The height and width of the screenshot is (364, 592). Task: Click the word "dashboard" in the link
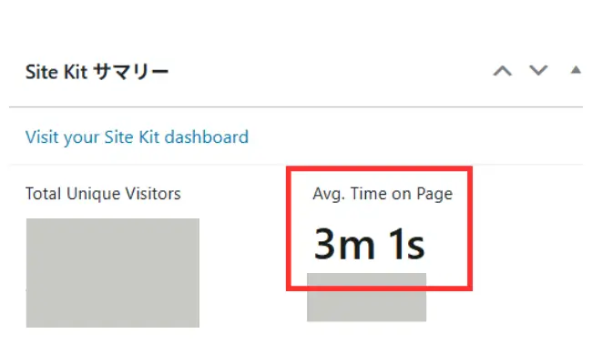pyautogui.click(x=206, y=137)
